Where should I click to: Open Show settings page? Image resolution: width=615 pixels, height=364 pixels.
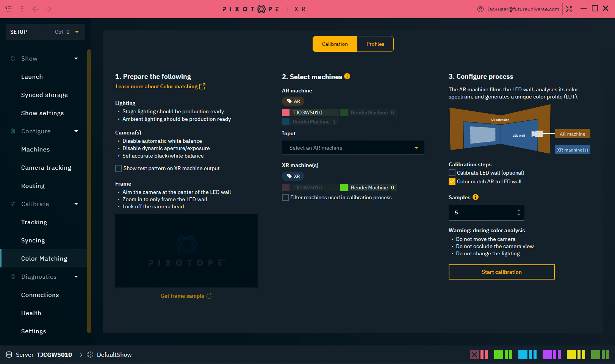(42, 113)
